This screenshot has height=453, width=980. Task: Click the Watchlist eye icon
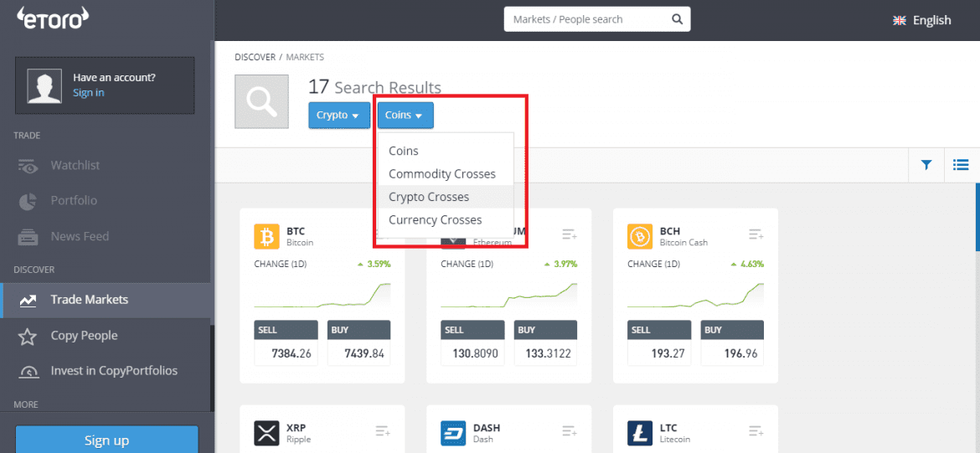point(27,166)
